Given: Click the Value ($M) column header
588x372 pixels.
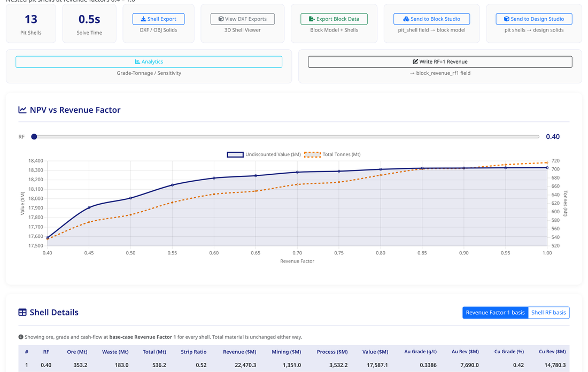Looking at the screenshot, I should 375,352.
